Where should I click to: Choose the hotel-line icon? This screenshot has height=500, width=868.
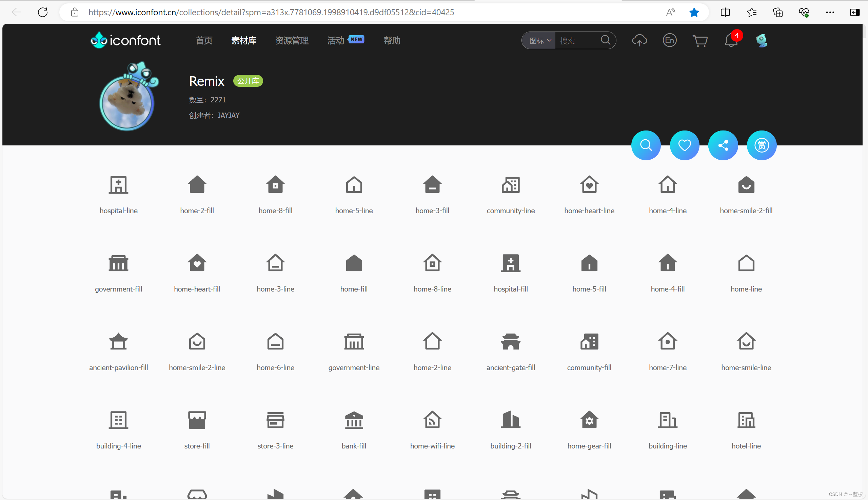[746, 420]
